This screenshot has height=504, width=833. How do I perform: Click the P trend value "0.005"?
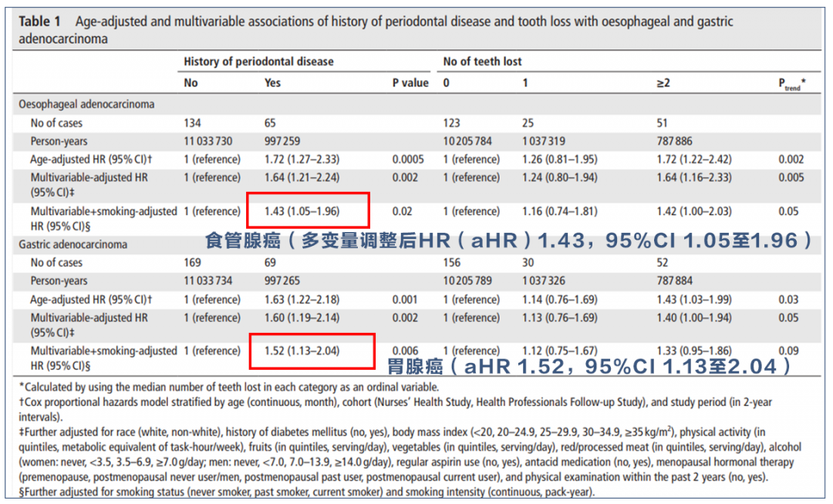tap(791, 177)
